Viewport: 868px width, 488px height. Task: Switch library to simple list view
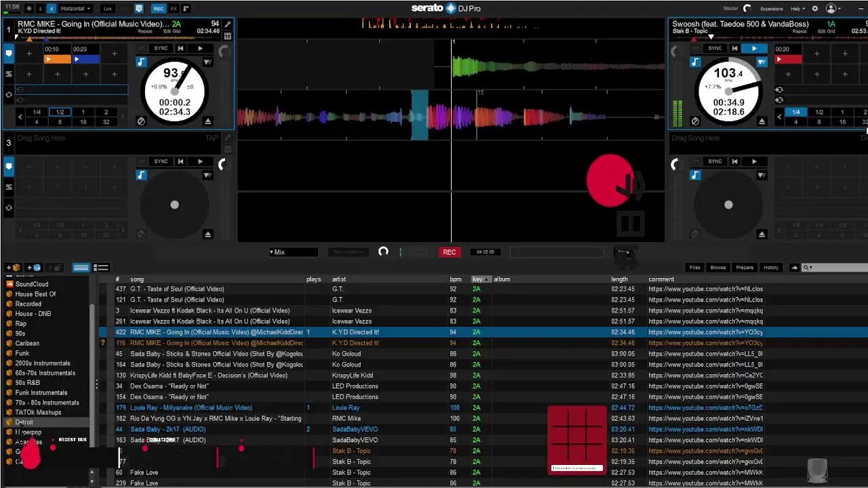point(81,268)
